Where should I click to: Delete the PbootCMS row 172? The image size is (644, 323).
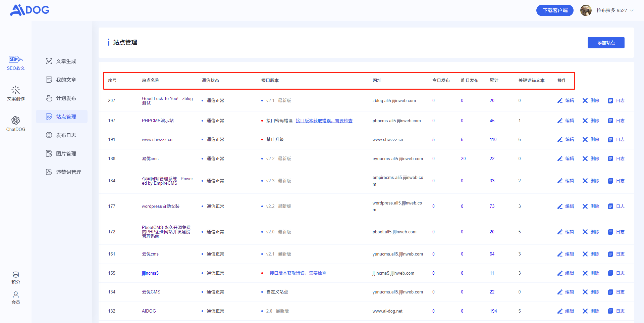[591, 232]
